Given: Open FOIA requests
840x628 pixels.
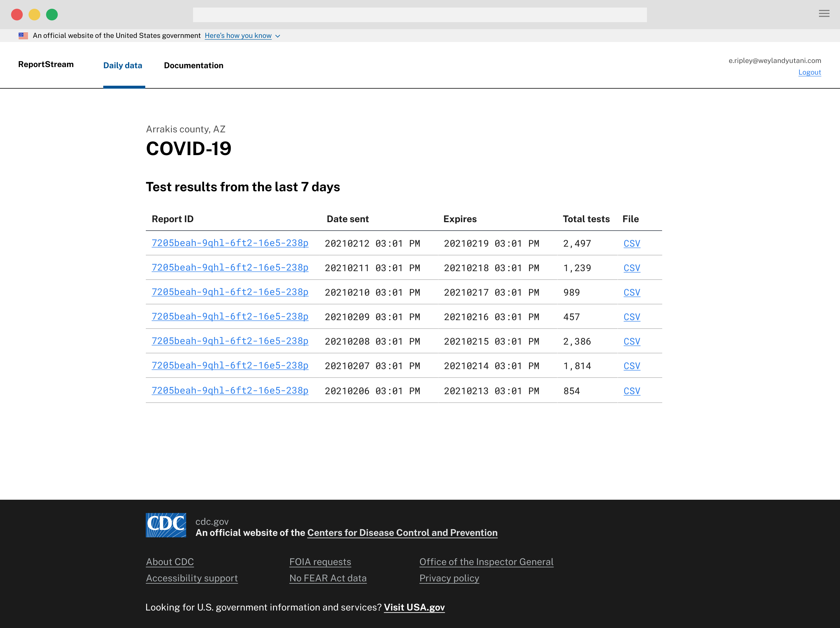Looking at the screenshot, I should tap(320, 562).
